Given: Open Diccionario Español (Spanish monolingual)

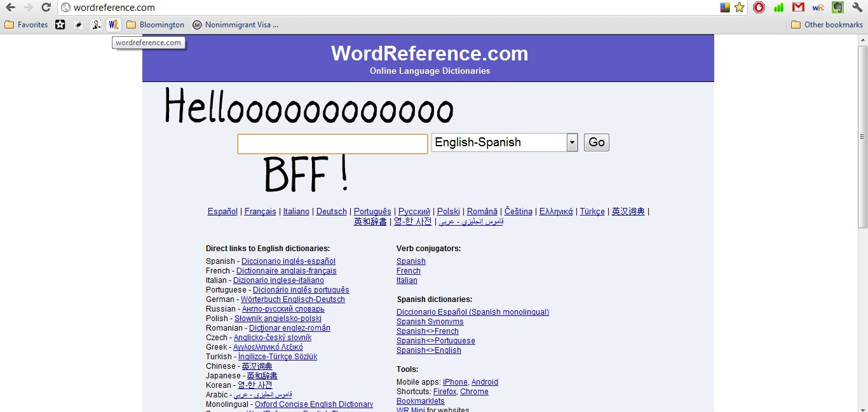Looking at the screenshot, I should point(473,312).
